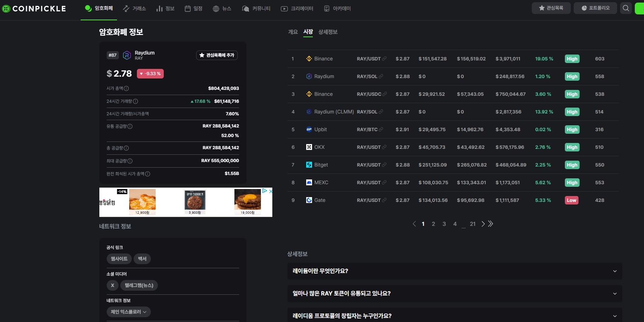Click info icon next to 총 공급량
The width and height of the screenshot is (644, 322).
(126, 148)
